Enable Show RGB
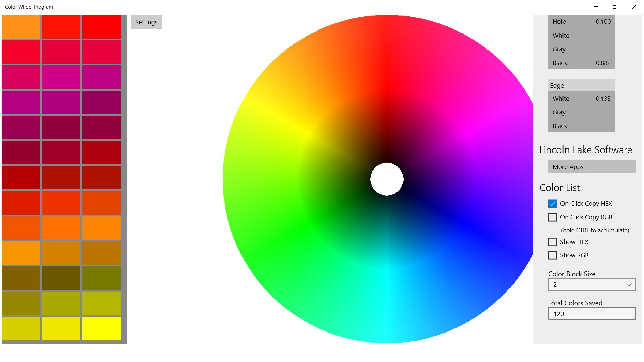Viewport: 644px width, 362px height. tap(552, 255)
